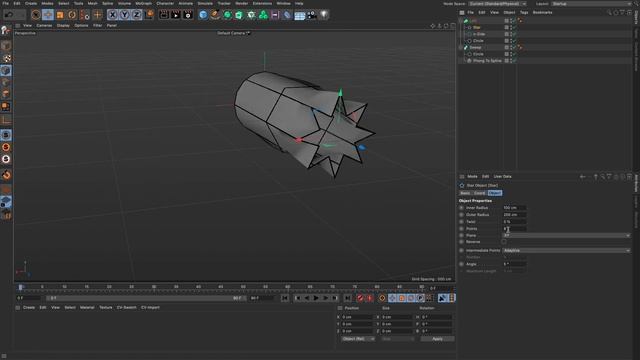Add a Camera object icon
This screenshot has width=640, height=360.
[311, 15]
